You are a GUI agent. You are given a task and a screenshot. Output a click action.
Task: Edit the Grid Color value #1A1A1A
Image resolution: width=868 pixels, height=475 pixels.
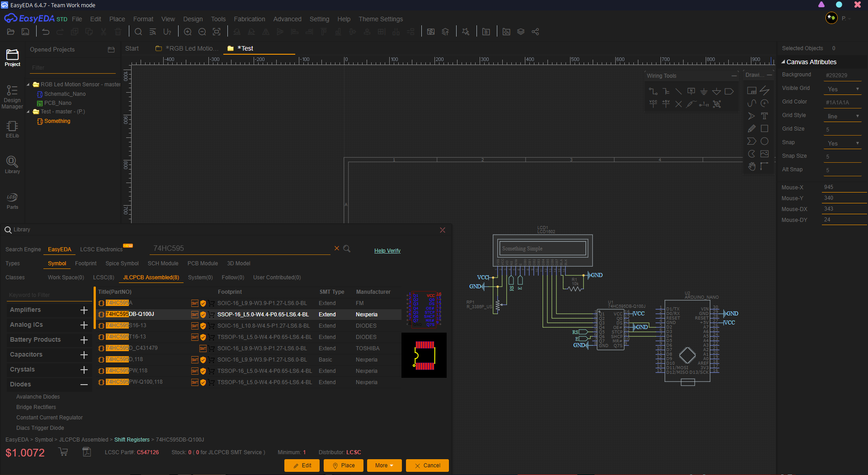[x=843, y=103]
